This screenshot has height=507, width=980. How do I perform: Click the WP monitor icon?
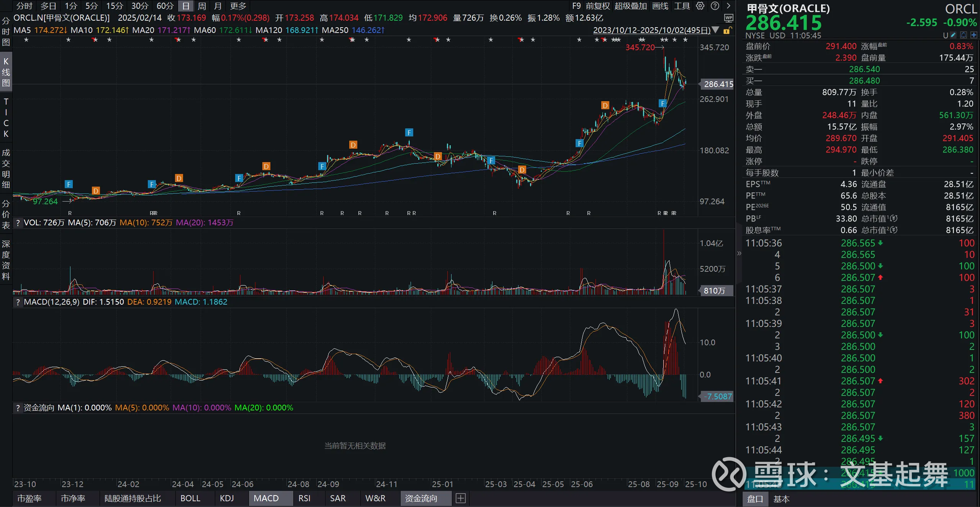(728, 18)
